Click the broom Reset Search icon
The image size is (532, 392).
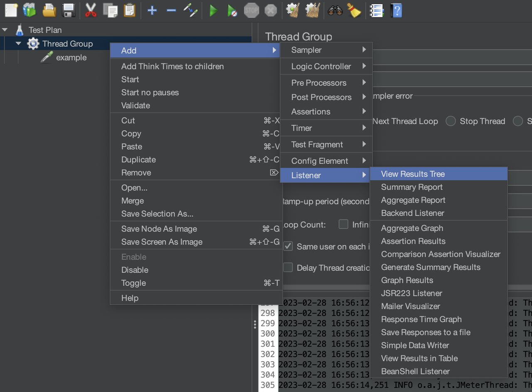354,10
